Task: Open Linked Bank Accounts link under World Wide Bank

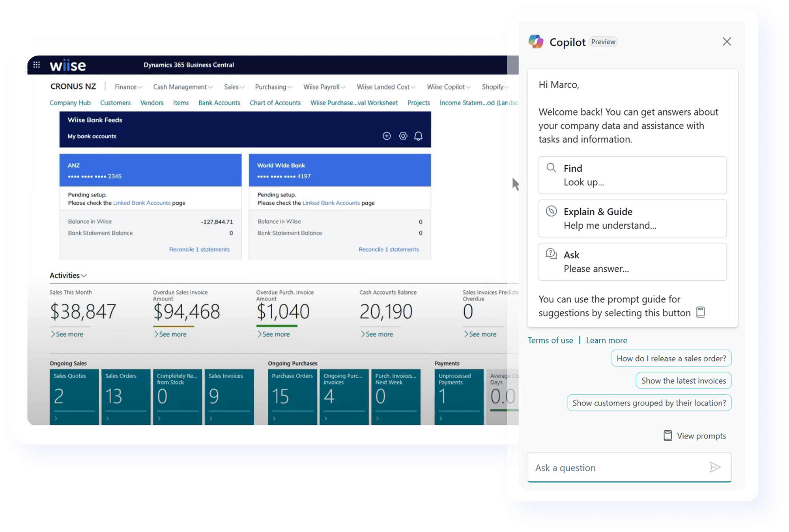Action: [331, 203]
